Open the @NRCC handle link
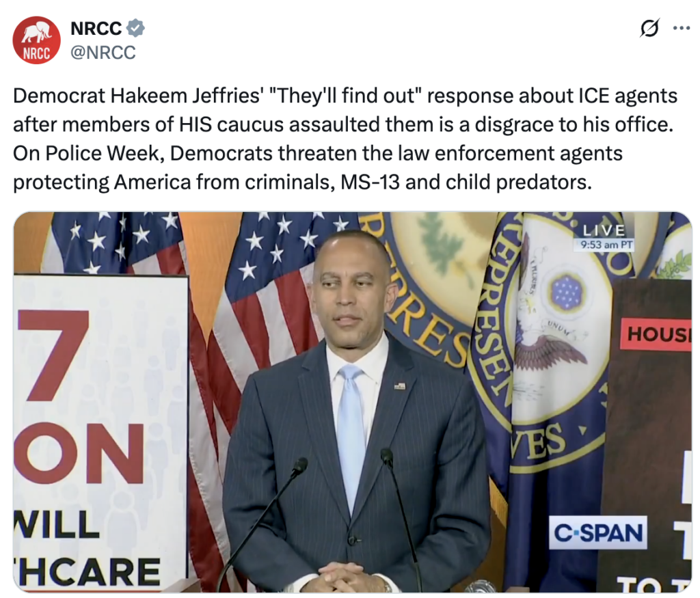Image resolution: width=700 pixels, height=598 pixels. coord(103,52)
